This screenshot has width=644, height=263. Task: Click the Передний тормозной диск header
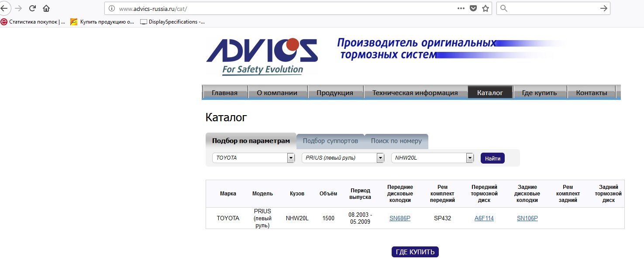point(484,194)
